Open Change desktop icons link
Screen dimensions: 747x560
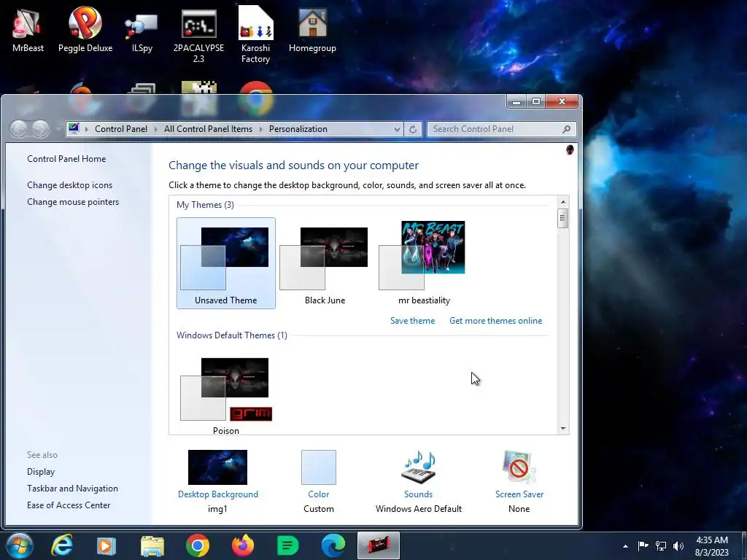click(69, 185)
